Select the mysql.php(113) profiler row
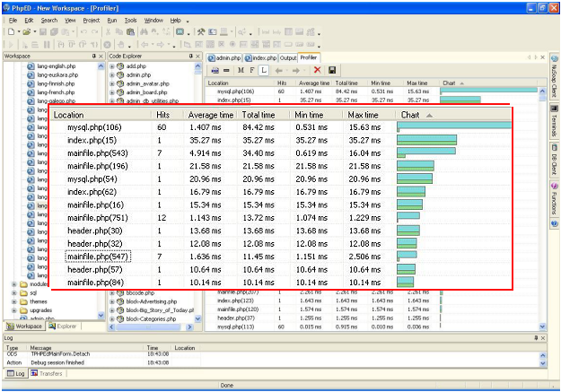 coord(322,327)
